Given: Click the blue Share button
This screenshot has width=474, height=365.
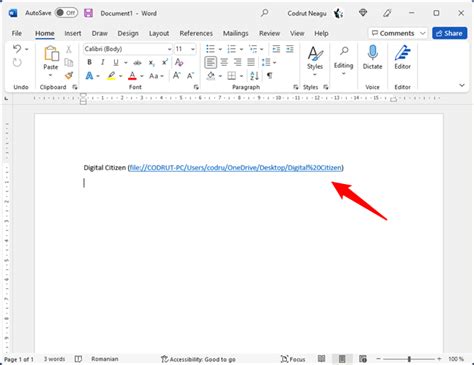Looking at the screenshot, I should coord(449,33).
